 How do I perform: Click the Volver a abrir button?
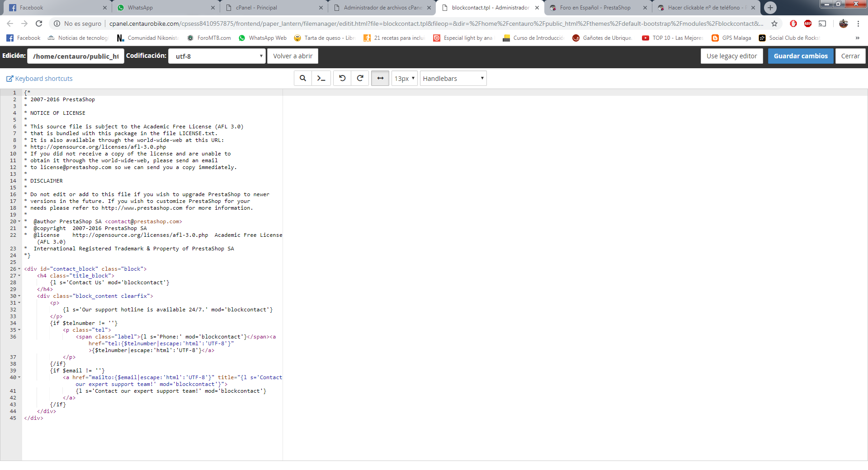[292, 56]
